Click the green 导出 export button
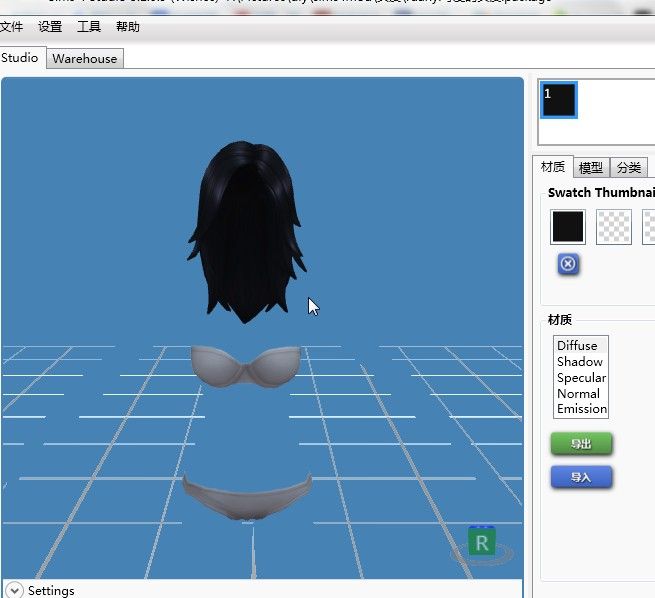The width and height of the screenshot is (655, 598). click(581, 444)
